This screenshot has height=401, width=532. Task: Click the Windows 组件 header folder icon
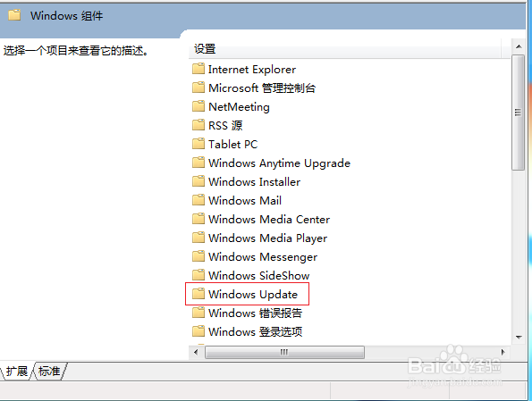[14, 15]
